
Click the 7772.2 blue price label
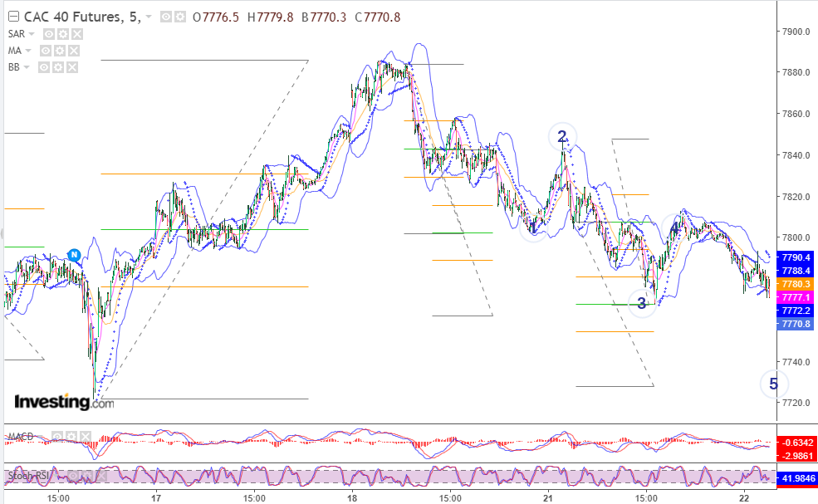[x=795, y=311]
